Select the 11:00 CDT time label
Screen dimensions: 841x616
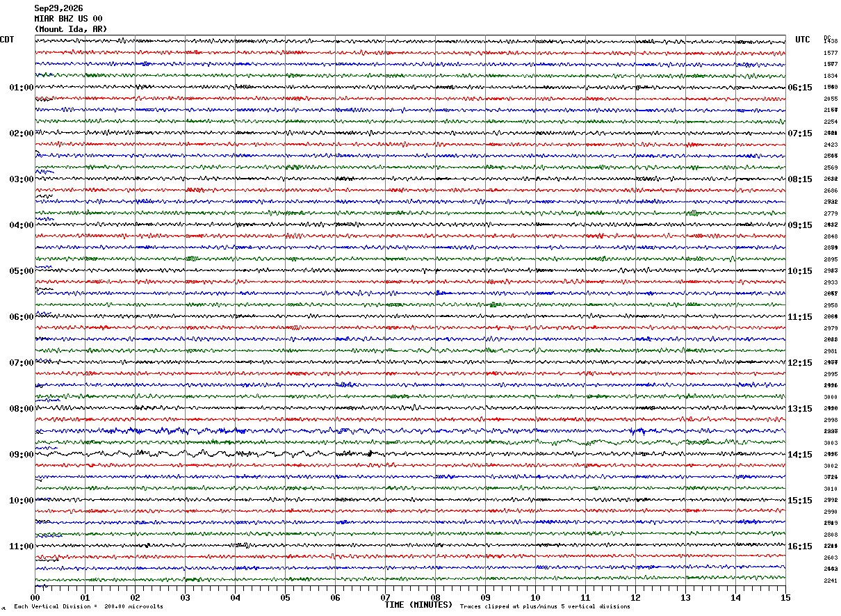pos(22,546)
